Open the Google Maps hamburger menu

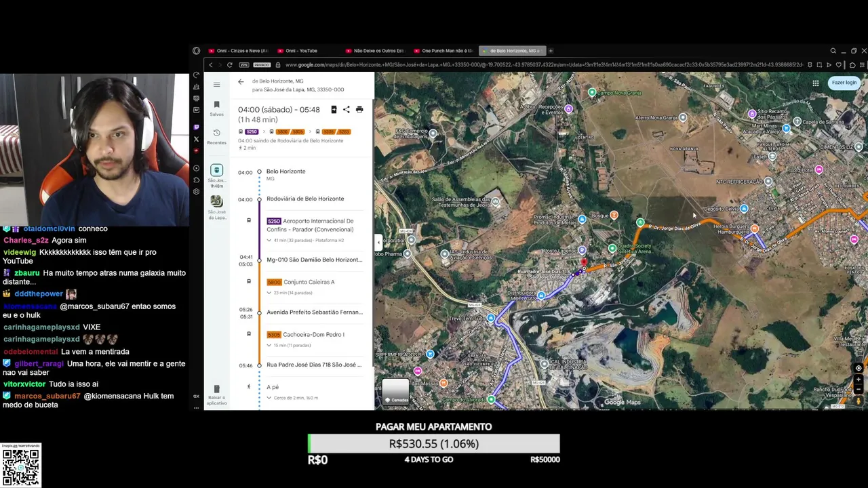click(x=216, y=84)
